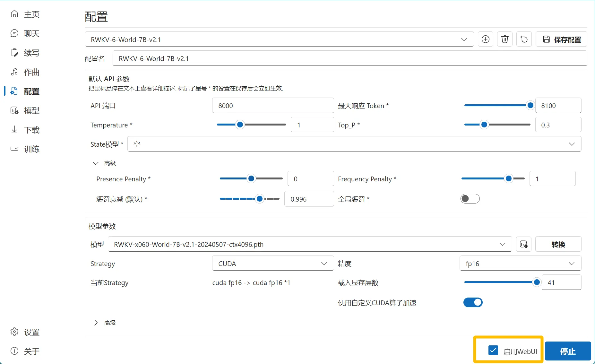Collapse 高级 section under API parameters
Screen dimensions: 595x364
[104, 163]
